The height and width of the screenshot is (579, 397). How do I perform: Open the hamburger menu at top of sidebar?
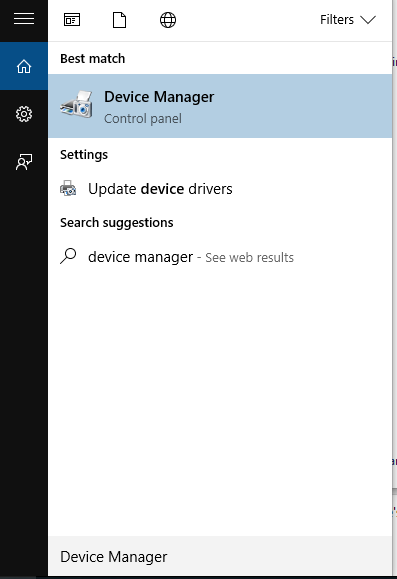pyautogui.click(x=24, y=18)
